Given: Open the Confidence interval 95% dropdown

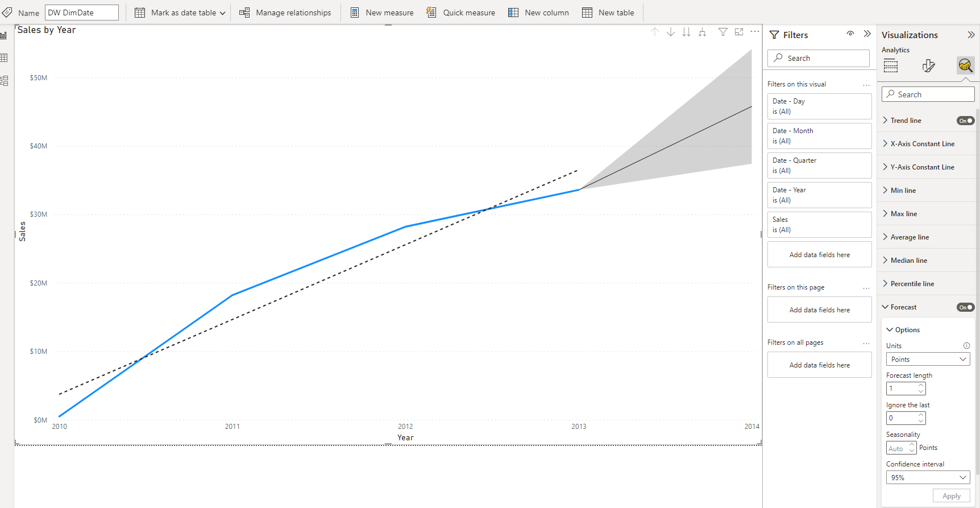Looking at the screenshot, I should coord(928,478).
